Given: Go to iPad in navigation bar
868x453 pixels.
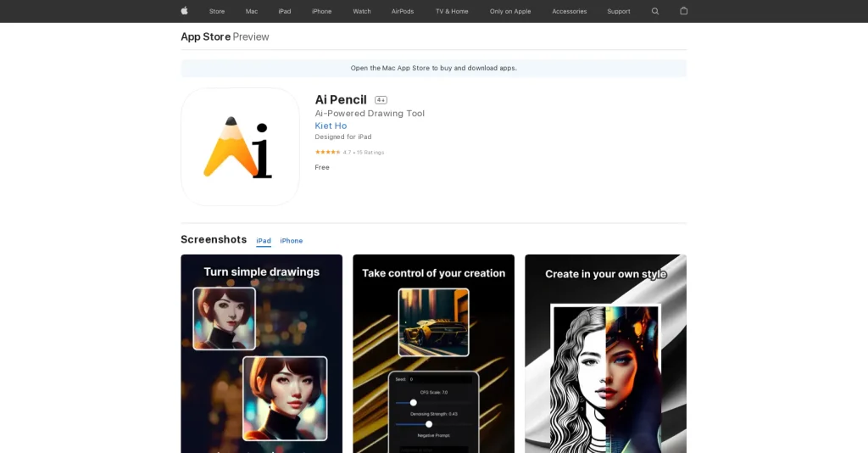Looking at the screenshot, I should pos(285,11).
